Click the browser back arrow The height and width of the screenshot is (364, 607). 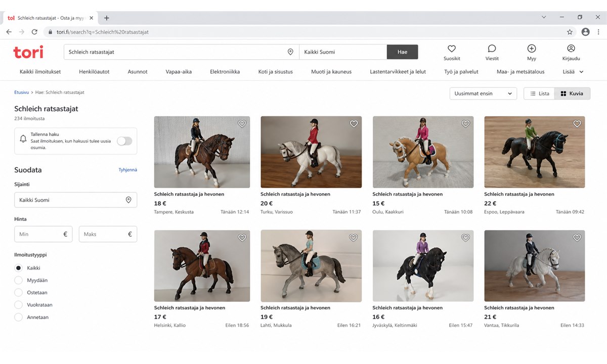9,32
